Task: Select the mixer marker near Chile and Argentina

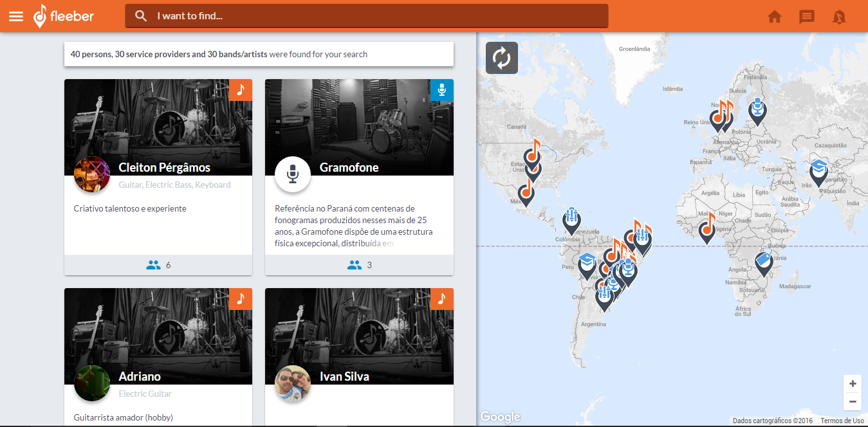Action: click(604, 298)
